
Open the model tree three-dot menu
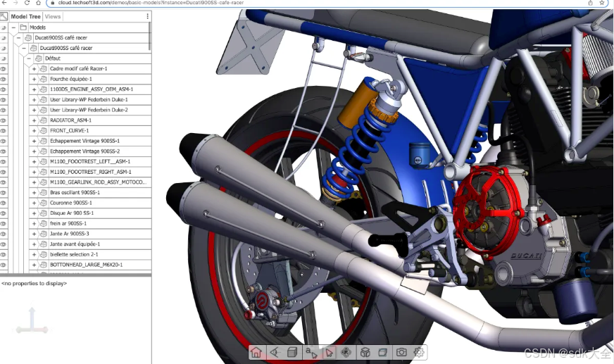tap(147, 16)
